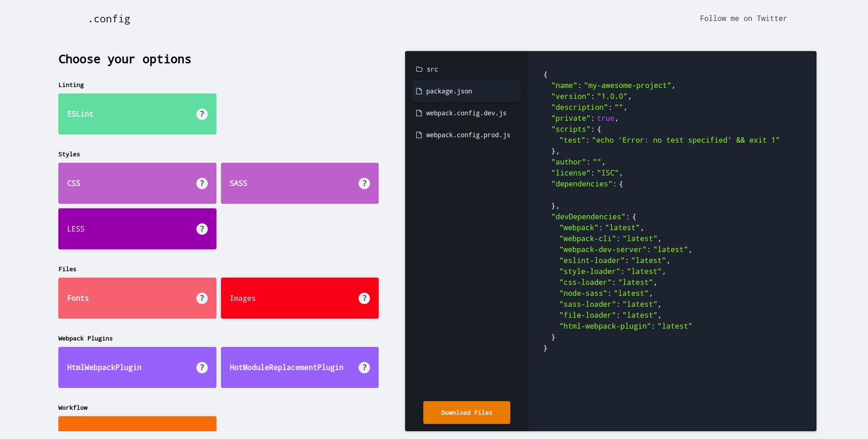Click the Files section label
Image resolution: width=868 pixels, height=439 pixels.
click(x=67, y=269)
